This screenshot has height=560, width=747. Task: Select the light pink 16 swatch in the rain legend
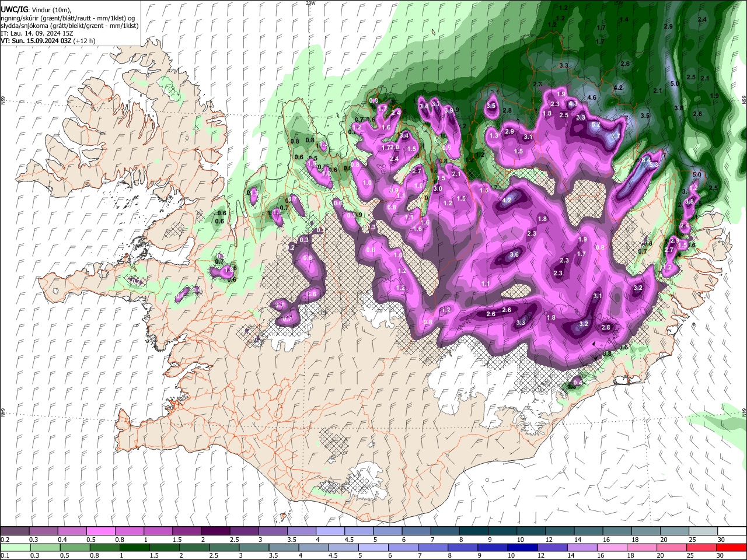[612, 547]
